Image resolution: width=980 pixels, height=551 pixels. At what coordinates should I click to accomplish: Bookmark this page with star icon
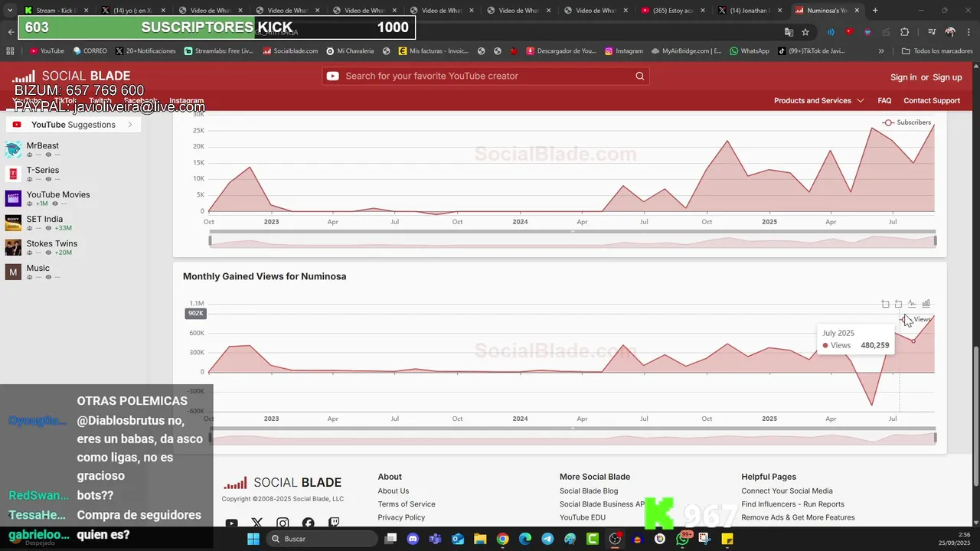[805, 32]
